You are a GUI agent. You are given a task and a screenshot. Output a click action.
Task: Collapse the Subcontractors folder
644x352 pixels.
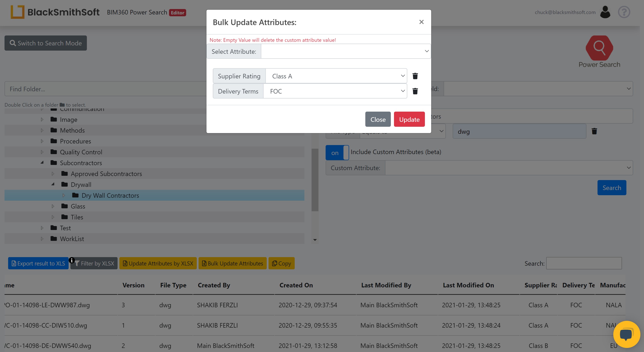pos(42,163)
